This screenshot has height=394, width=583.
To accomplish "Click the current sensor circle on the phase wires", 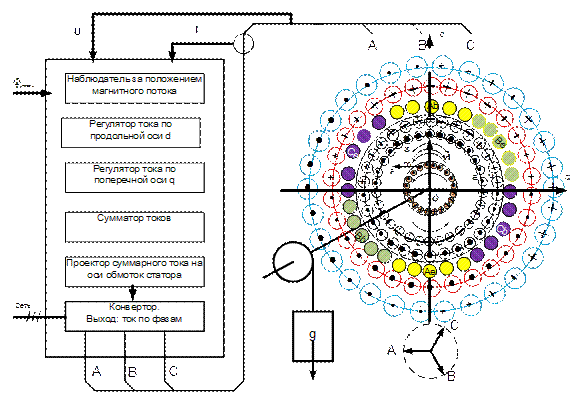I will [244, 43].
